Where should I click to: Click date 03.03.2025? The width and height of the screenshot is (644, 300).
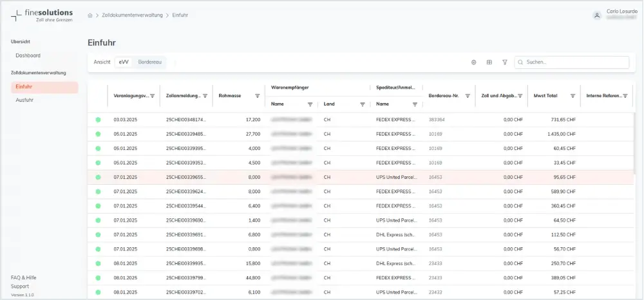pos(126,120)
